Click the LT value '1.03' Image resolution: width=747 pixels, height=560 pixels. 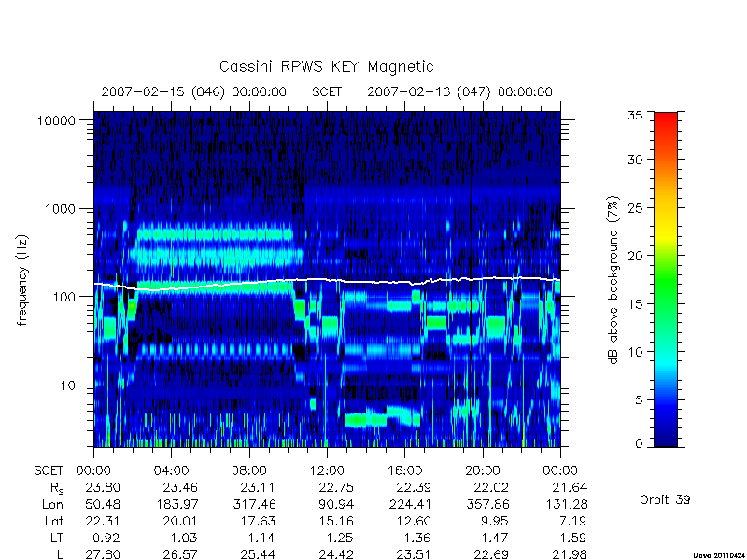click(184, 538)
